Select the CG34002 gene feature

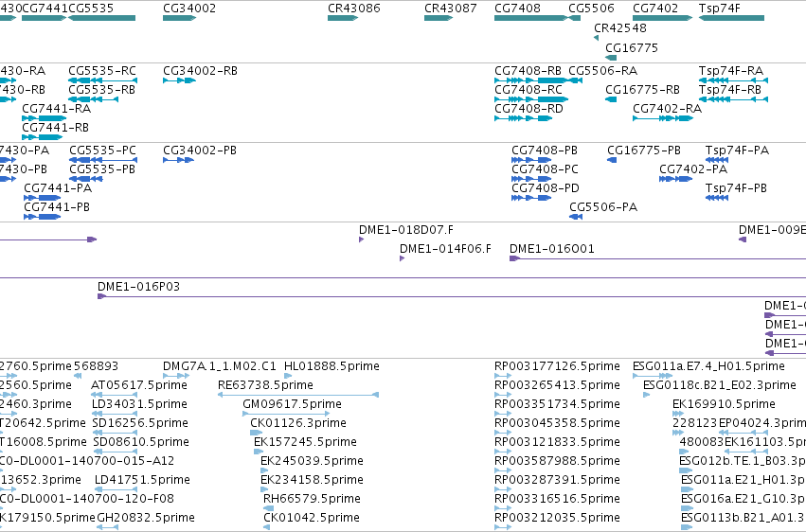[x=179, y=18]
